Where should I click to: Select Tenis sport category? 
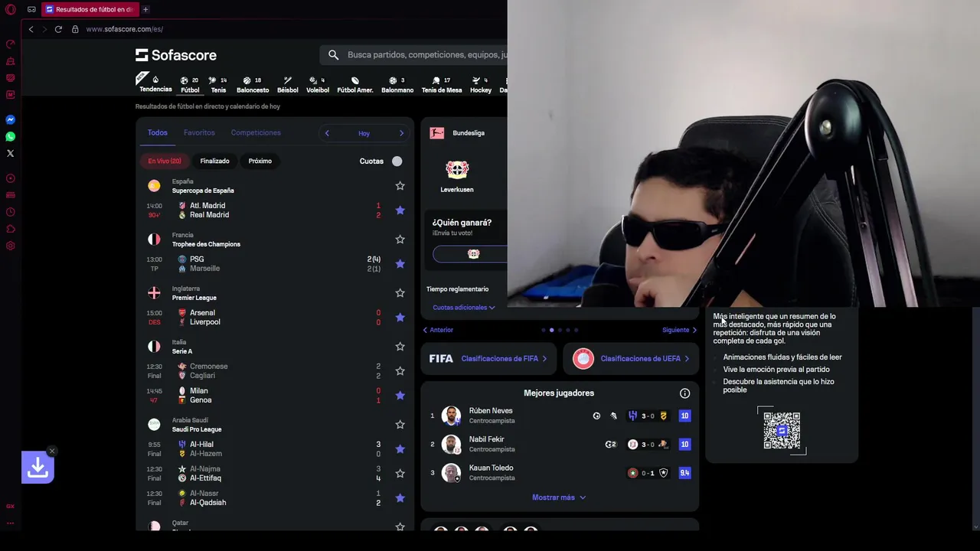click(x=218, y=85)
